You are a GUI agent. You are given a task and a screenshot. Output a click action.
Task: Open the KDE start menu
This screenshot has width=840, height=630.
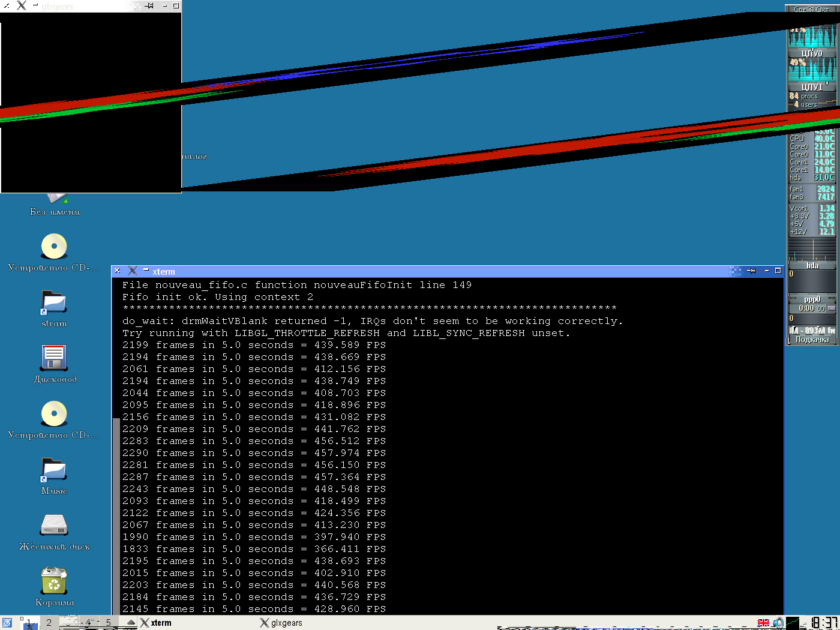7,623
